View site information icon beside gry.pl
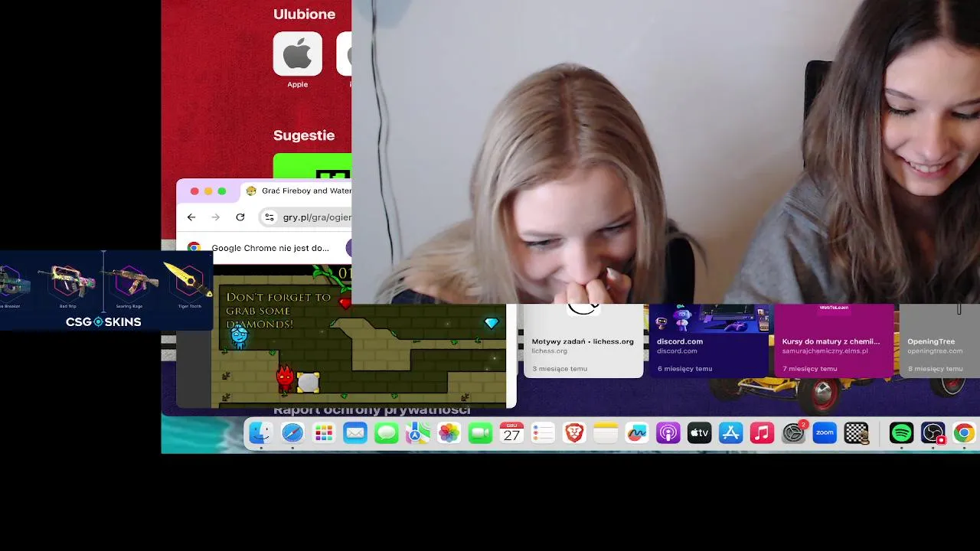 point(269,217)
